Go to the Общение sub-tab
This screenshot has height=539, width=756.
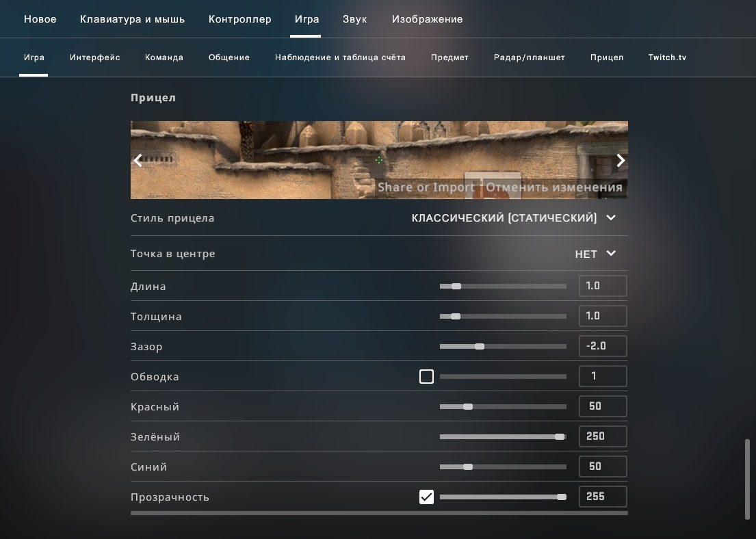pos(229,57)
